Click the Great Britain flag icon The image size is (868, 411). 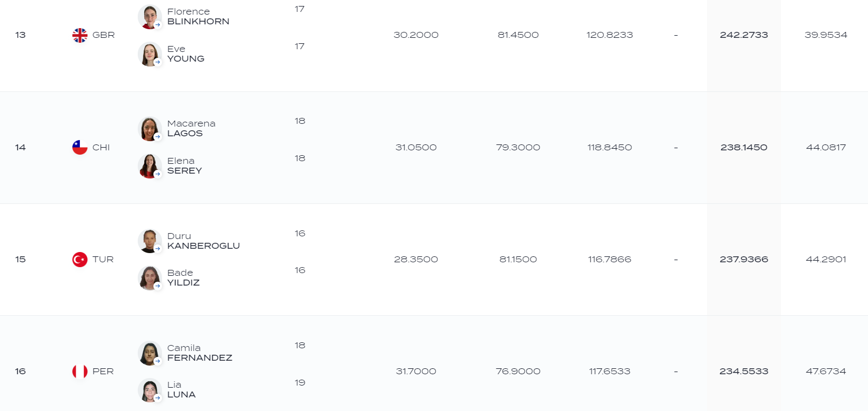point(80,35)
